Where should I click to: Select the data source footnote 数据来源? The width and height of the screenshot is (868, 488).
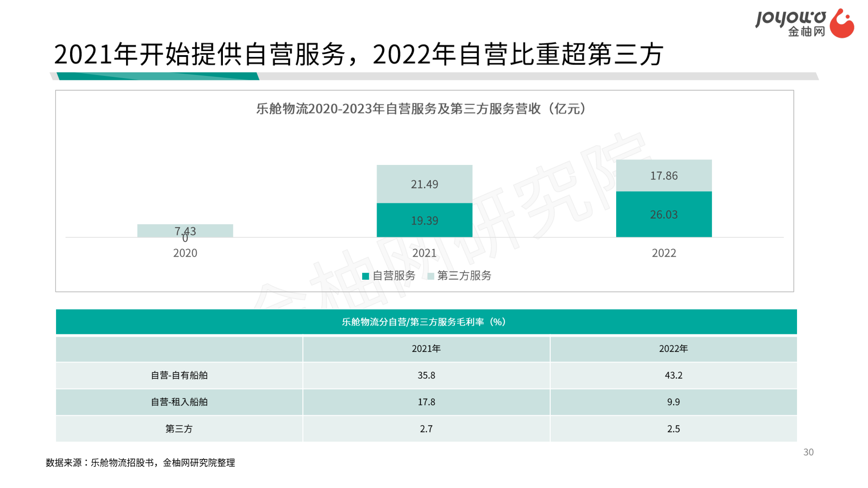(x=140, y=463)
